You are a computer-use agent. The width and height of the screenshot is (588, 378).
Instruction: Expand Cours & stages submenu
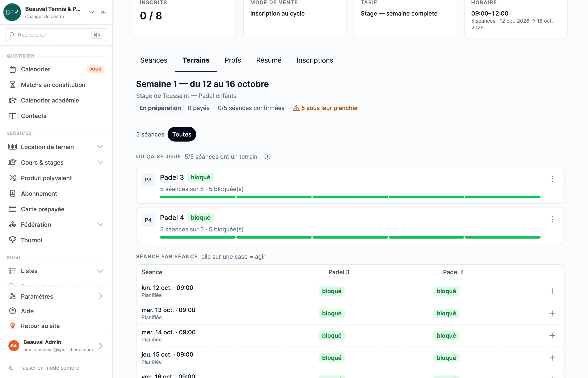[100, 162]
